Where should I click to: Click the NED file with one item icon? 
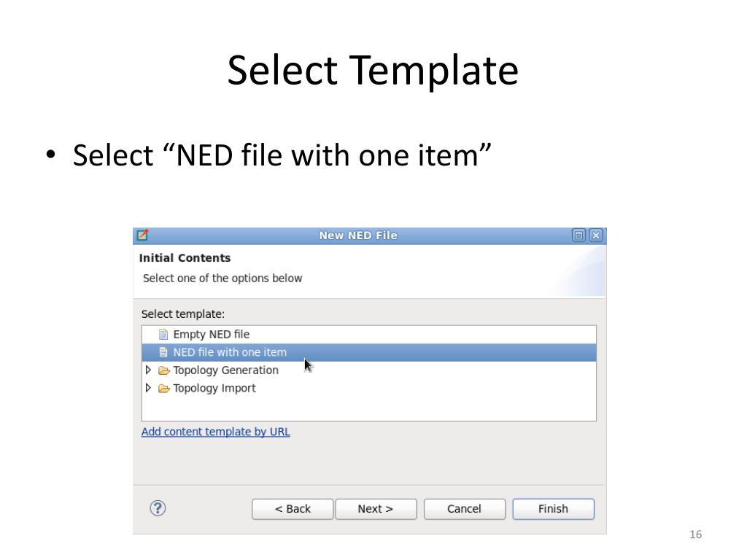coord(163,352)
